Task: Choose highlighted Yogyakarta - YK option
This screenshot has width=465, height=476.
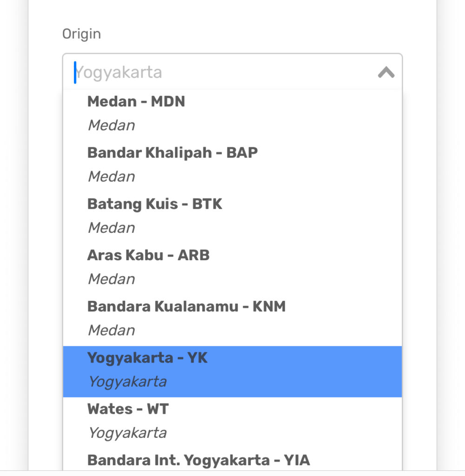Action: tap(232, 371)
